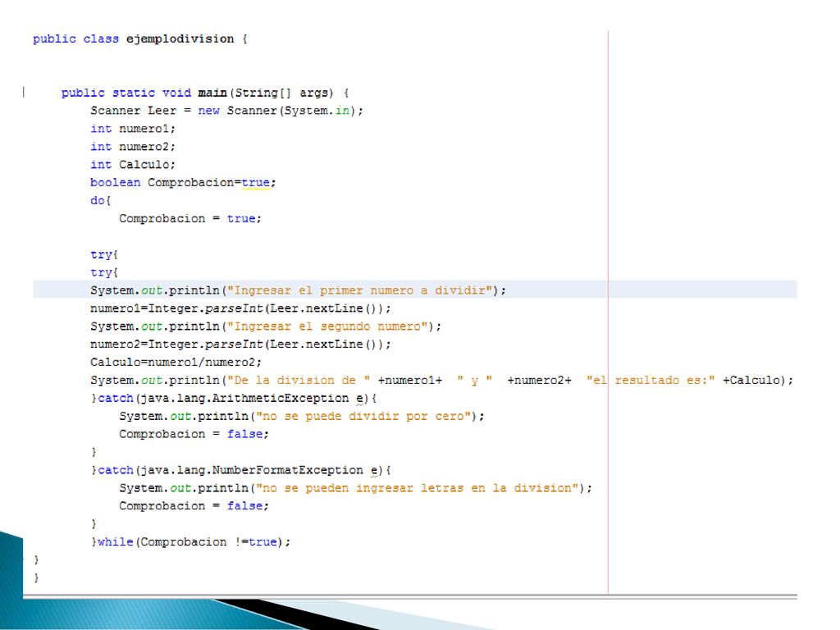Click the 'public static void' keywords

[126, 93]
